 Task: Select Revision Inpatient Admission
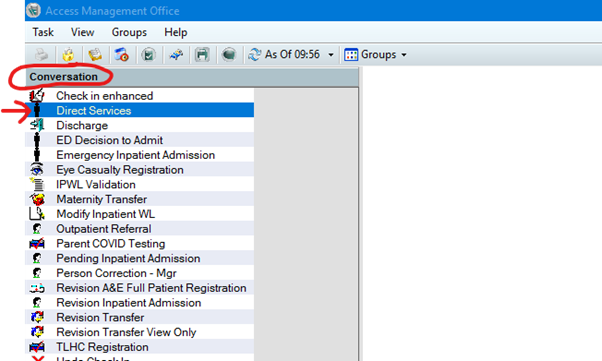140,303
